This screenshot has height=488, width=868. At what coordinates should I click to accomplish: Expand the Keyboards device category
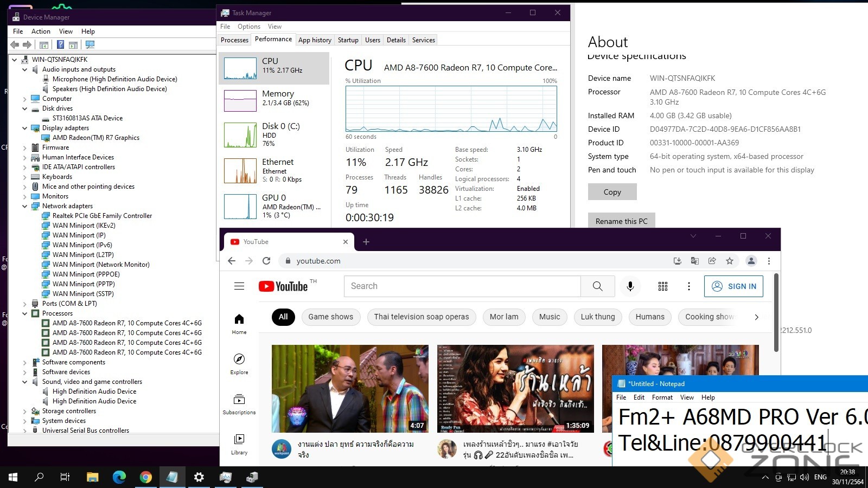[x=24, y=177]
